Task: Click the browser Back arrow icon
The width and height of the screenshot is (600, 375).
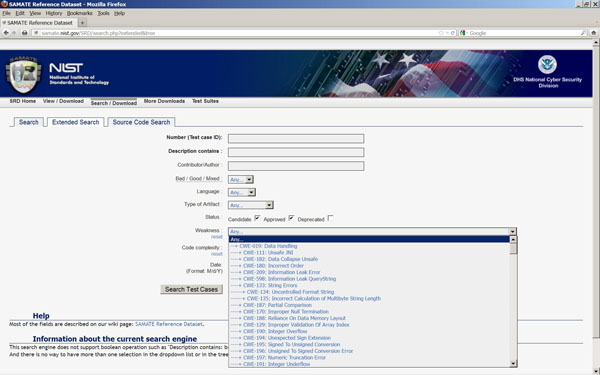Action: tap(6, 33)
